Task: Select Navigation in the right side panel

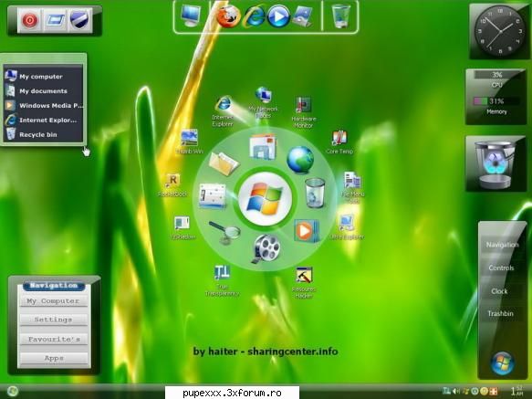Action: pyautogui.click(x=502, y=245)
